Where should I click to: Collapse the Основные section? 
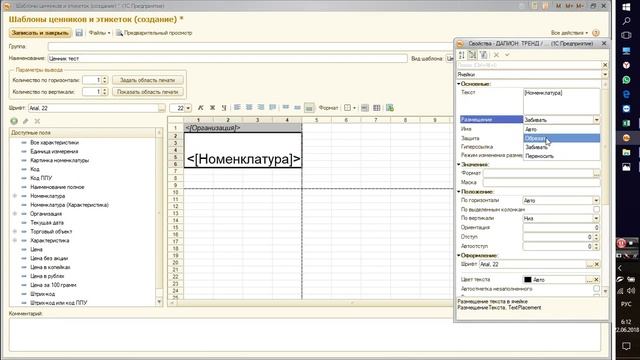(459, 84)
